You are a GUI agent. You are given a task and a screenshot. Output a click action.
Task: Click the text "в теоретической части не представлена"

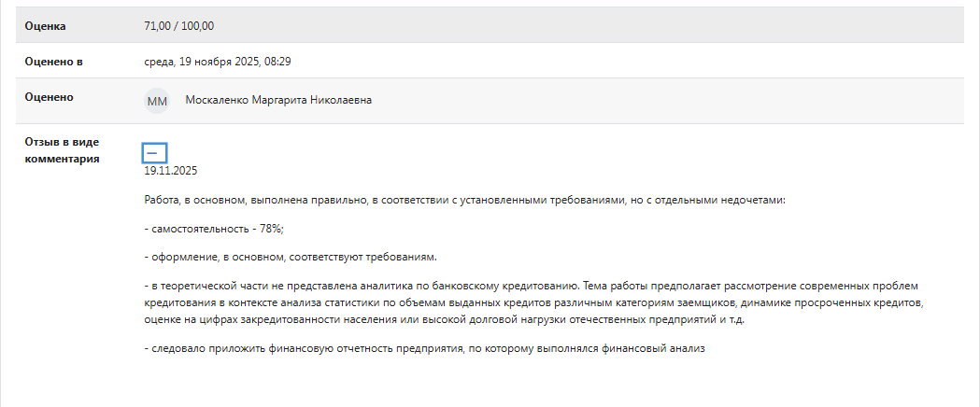(252, 286)
